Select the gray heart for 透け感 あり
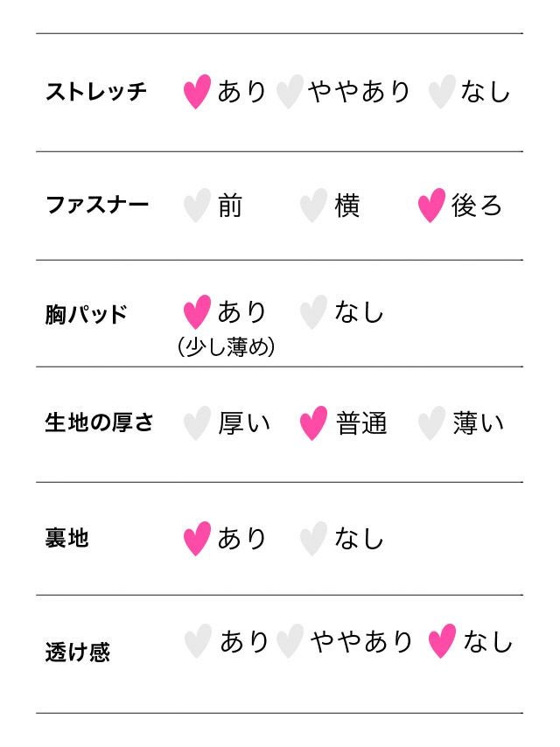The width and height of the screenshot is (560, 747). pyautogui.click(x=199, y=641)
